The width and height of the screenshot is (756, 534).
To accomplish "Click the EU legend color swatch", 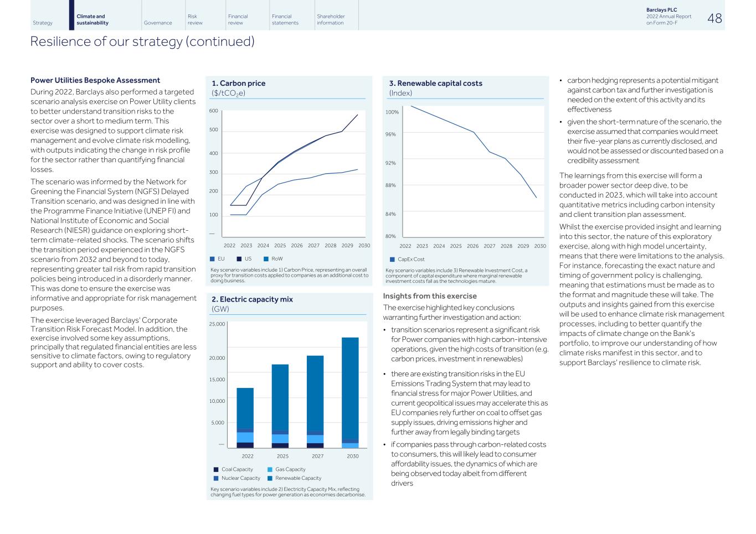I will point(213,259).
